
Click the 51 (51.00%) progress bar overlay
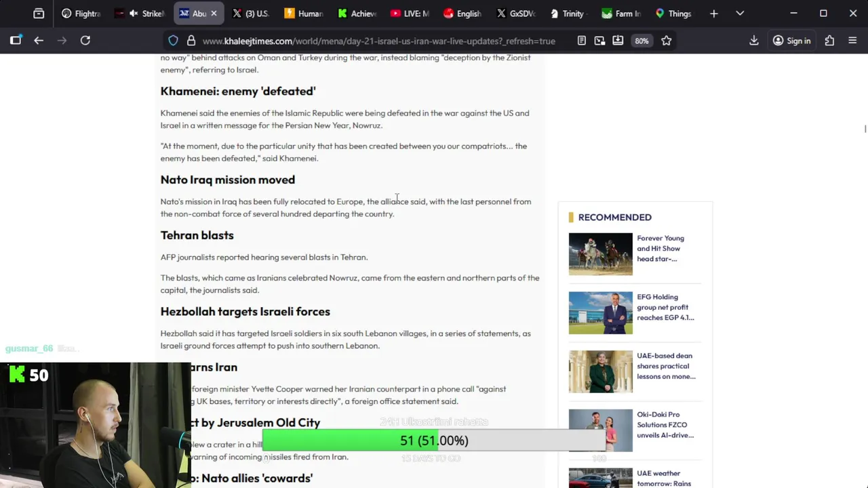[434, 441]
